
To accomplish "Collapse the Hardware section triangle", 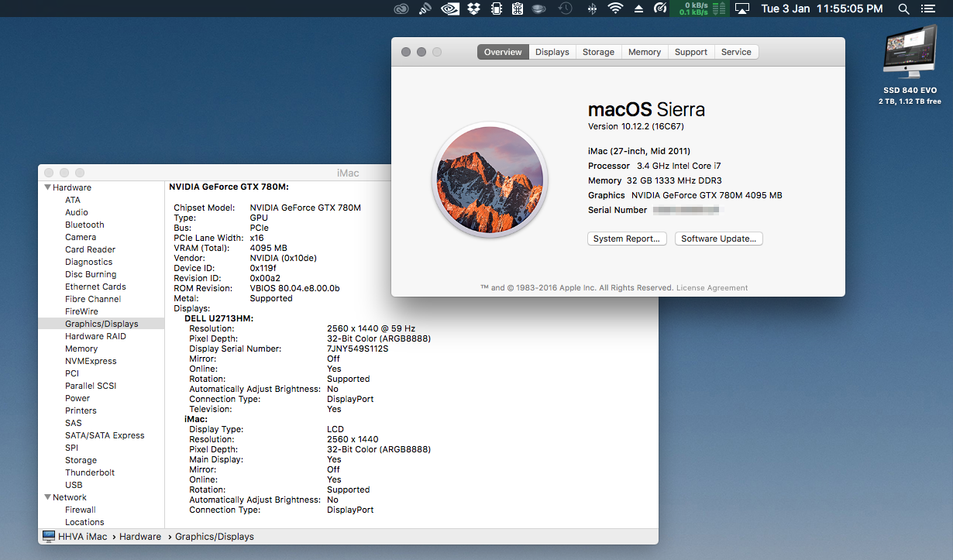I will click(47, 187).
